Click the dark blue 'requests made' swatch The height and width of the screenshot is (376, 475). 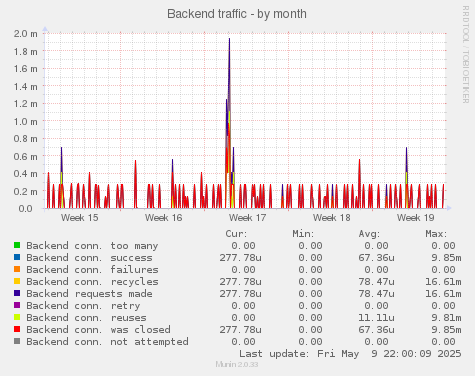[x=17, y=293]
